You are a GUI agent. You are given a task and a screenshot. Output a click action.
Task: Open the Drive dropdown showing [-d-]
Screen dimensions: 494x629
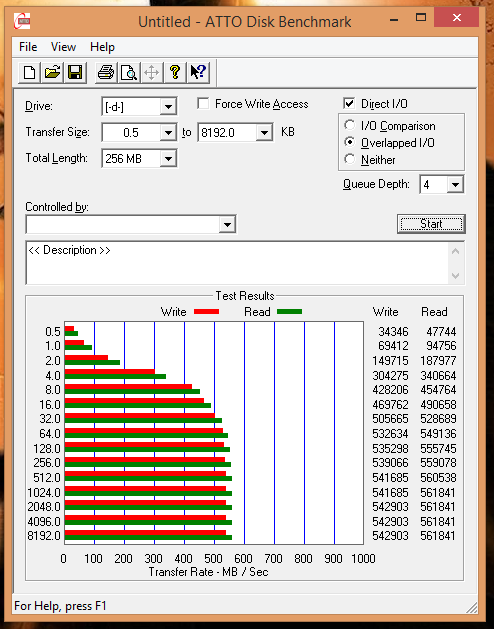[x=168, y=107]
